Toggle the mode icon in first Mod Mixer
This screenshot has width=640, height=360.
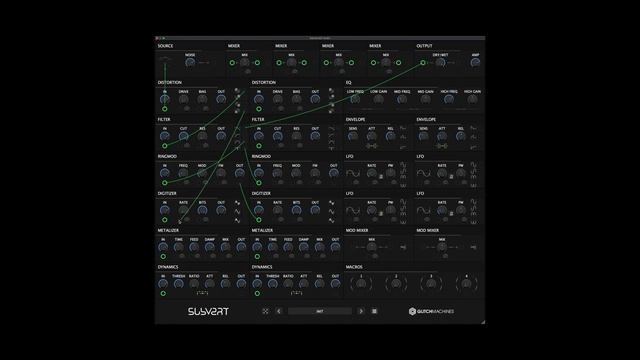[403, 247]
